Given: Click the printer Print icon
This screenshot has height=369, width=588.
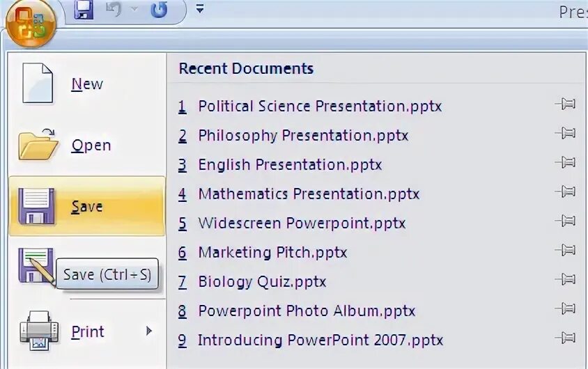Looking at the screenshot, I should tap(39, 331).
